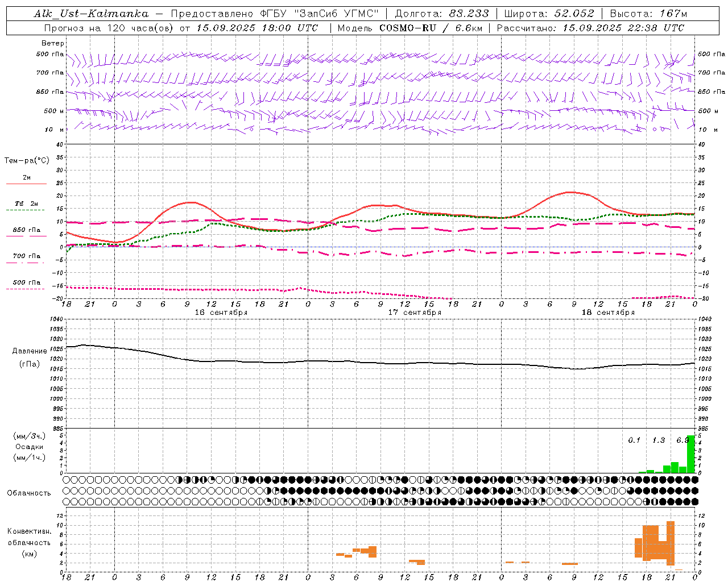
Task: Click the tallest orange convective cloud bar
Action: (671, 543)
